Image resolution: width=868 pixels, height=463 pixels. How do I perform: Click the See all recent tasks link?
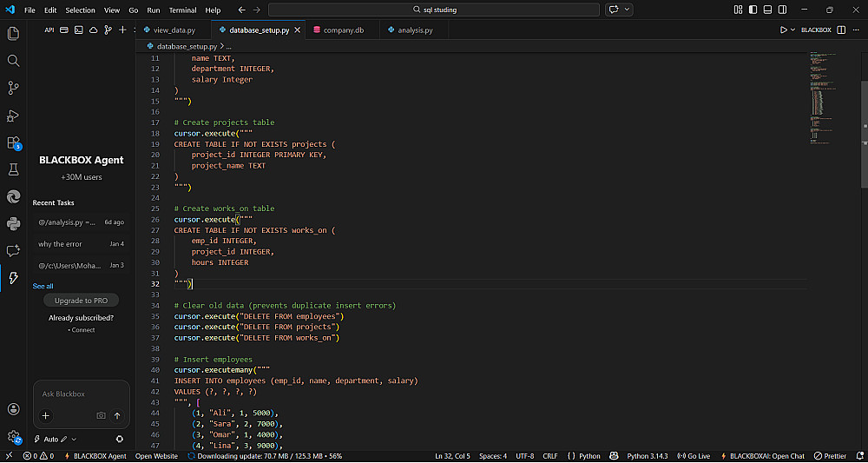point(43,286)
